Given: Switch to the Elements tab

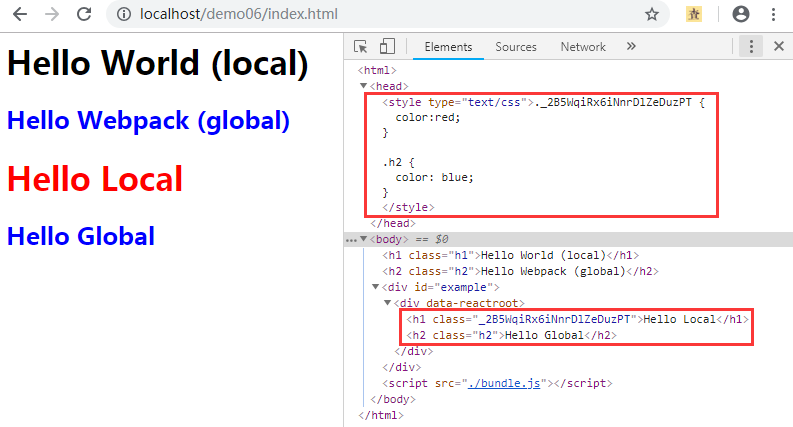Looking at the screenshot, I should [448, 47].
